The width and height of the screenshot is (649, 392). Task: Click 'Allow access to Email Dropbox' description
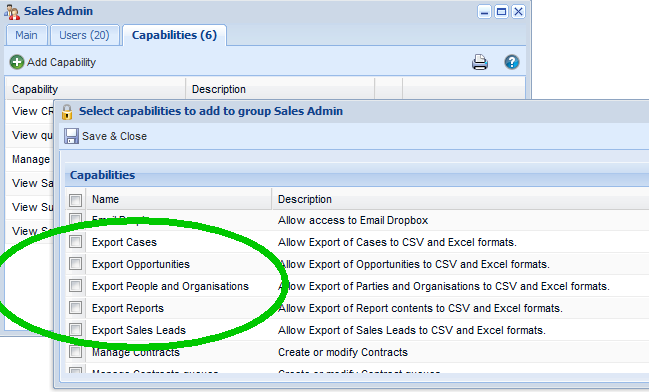pos(353,220)
